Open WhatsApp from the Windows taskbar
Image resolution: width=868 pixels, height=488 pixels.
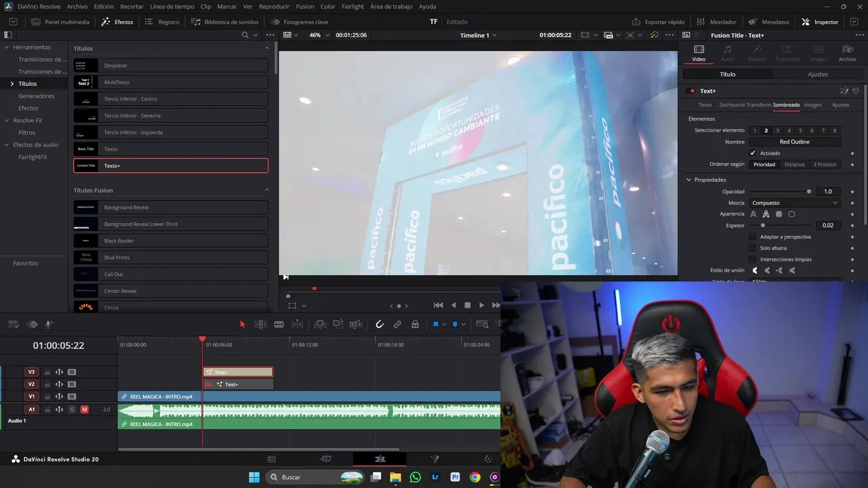coord(415,477)
